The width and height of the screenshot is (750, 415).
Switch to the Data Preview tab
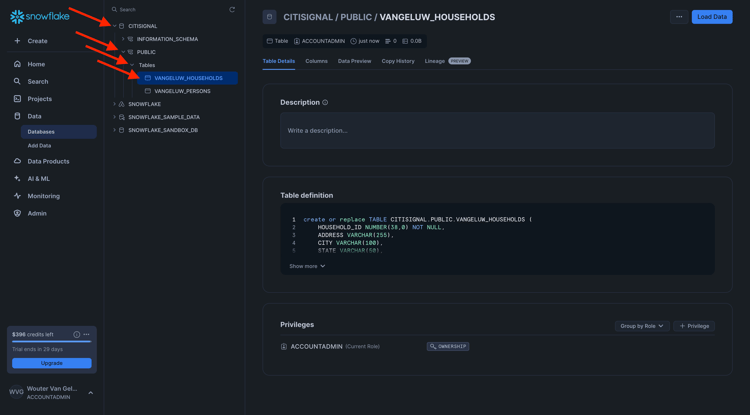point(354,61)
